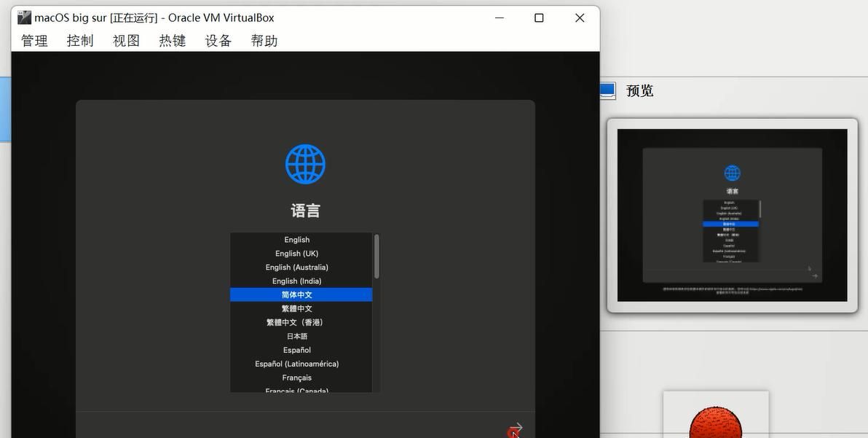This screenshot has width=868, height=438.
Task: Open the 控制 menu
Action: coord(80,41)
